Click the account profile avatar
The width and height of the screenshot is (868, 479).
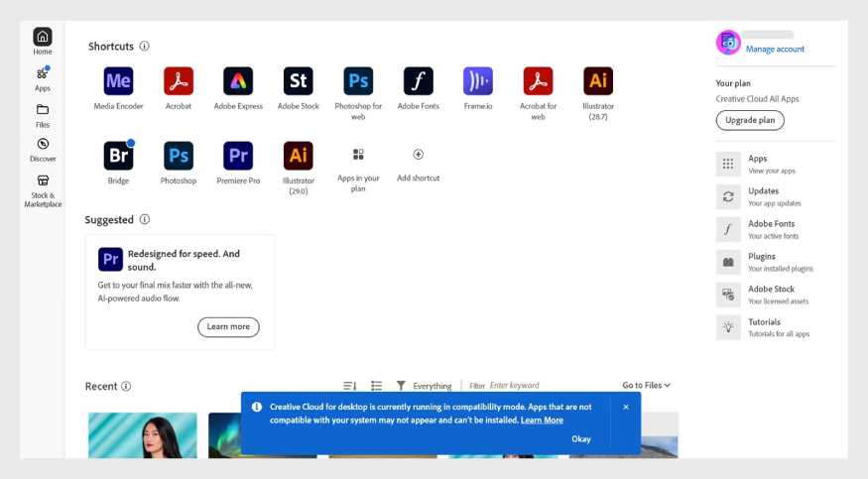point(728,43)
